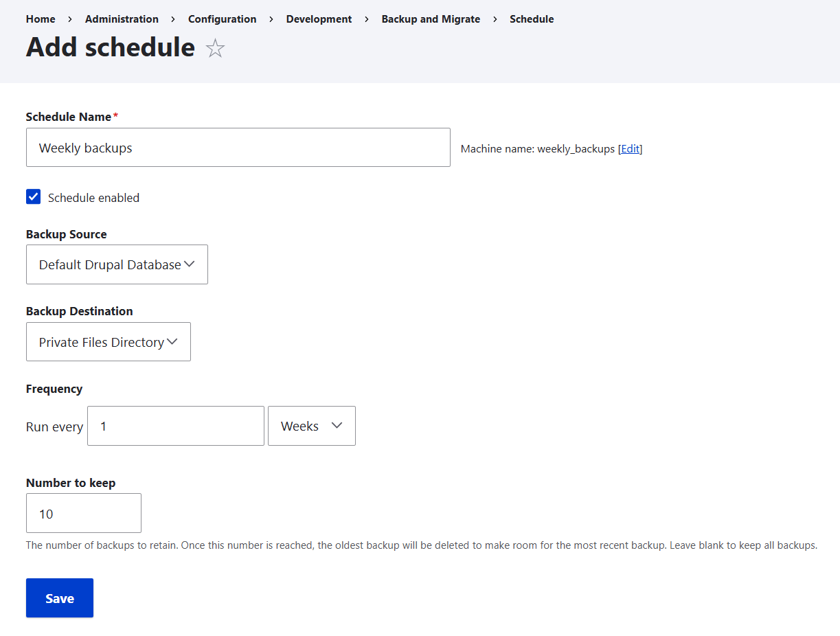Navigate to Backup and Migrate breadcrumb
Viewport: 840px width, 636px height.
click(x=431, y=19)
